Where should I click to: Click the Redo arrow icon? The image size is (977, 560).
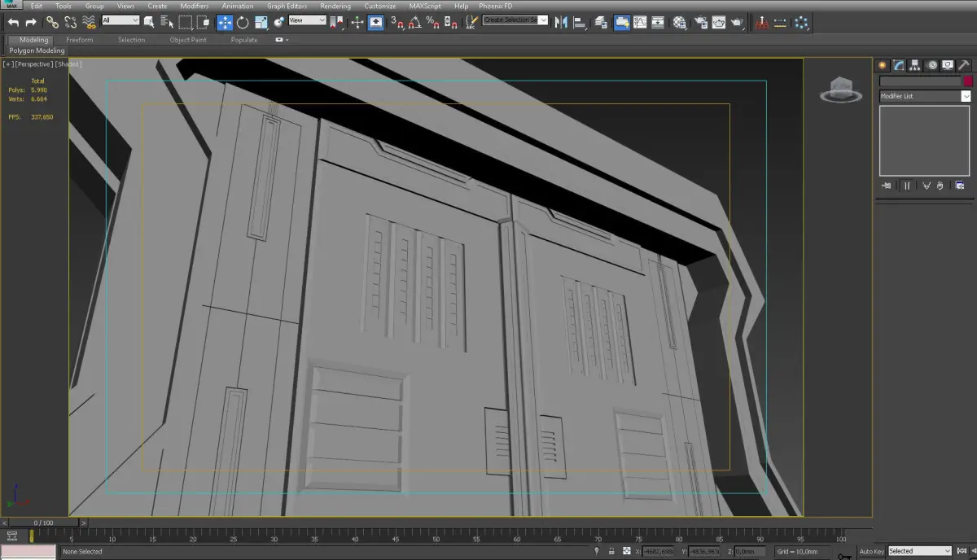31,22
